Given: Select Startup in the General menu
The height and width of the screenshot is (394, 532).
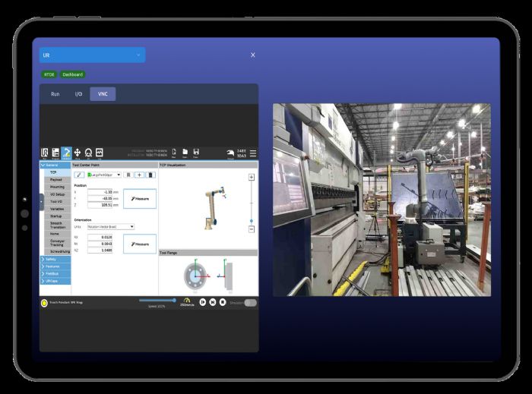Looking at the screenshot, I should click(x=57, y=216).
